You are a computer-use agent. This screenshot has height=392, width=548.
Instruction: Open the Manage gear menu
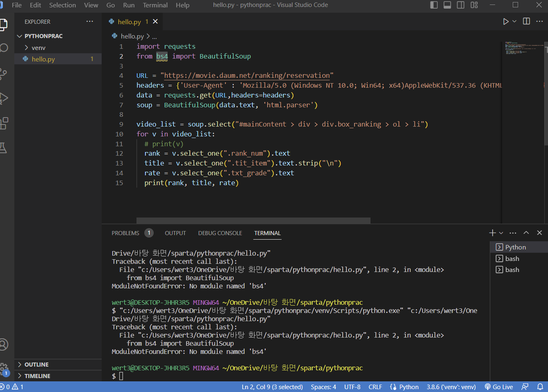[x=4, y=369]
